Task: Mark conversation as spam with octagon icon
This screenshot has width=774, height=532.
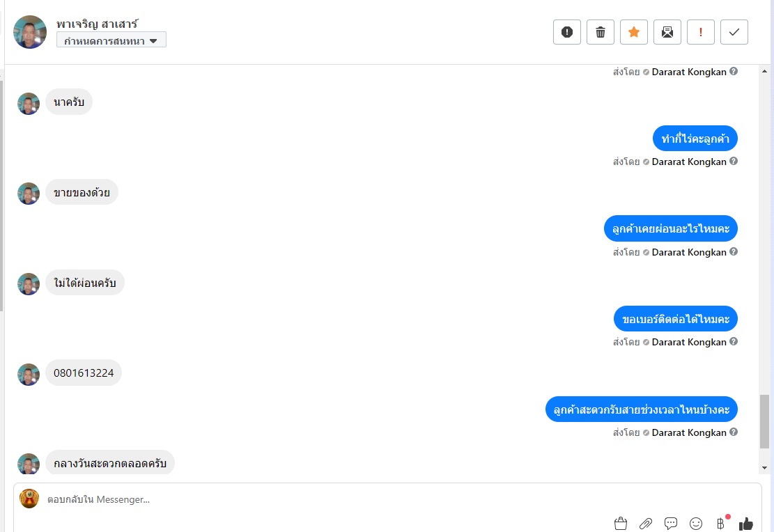Action: [x=566, y=32]
